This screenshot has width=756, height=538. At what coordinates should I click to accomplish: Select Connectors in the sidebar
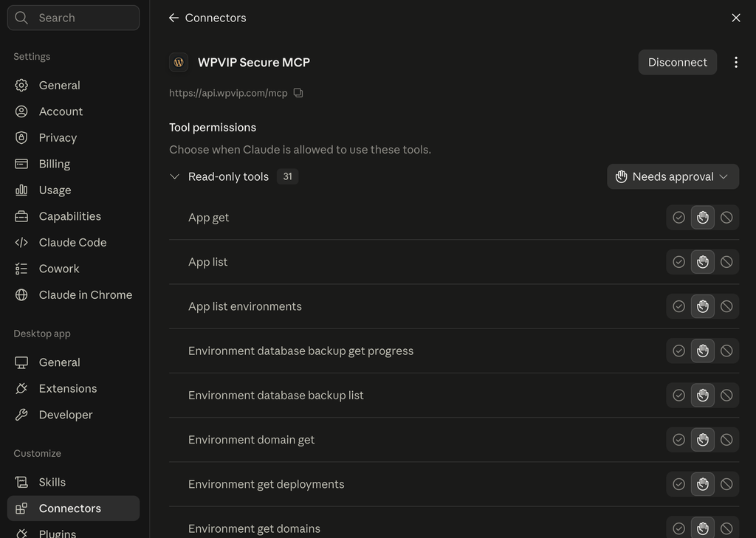coord(73,508)
